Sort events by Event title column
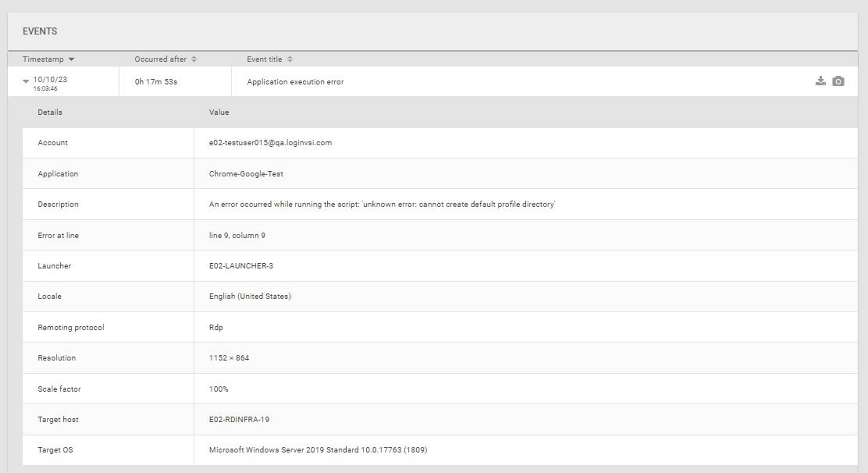Screen dimensions: 868x473 point(270,59)
